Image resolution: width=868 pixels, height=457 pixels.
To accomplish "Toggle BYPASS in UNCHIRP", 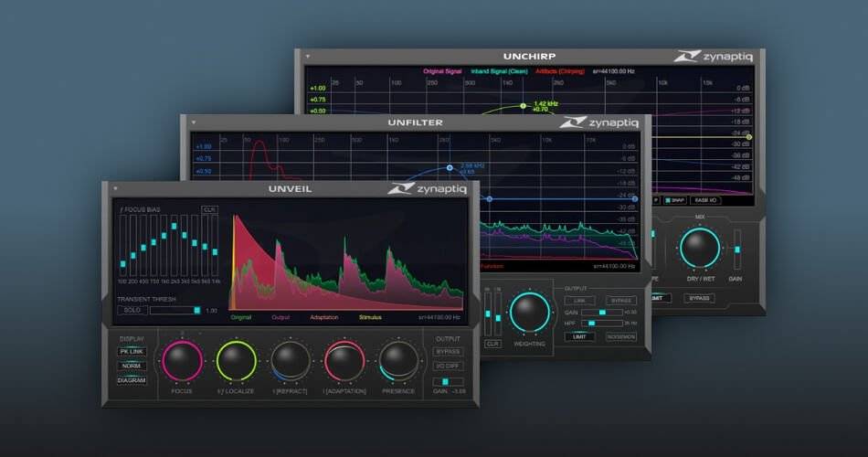I will coord(699,298).
